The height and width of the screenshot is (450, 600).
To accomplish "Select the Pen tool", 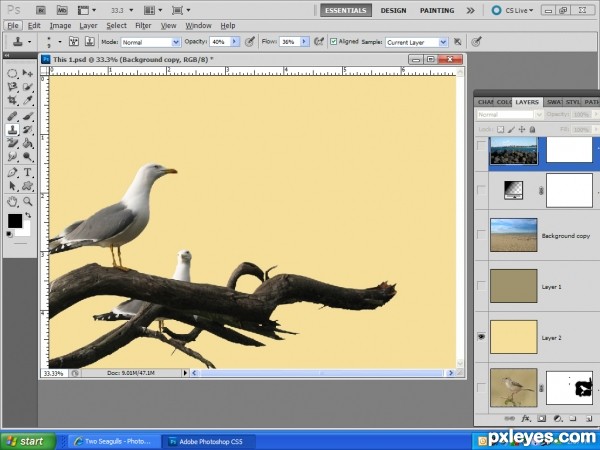I will pyautogui.click(x=12, y=172).
